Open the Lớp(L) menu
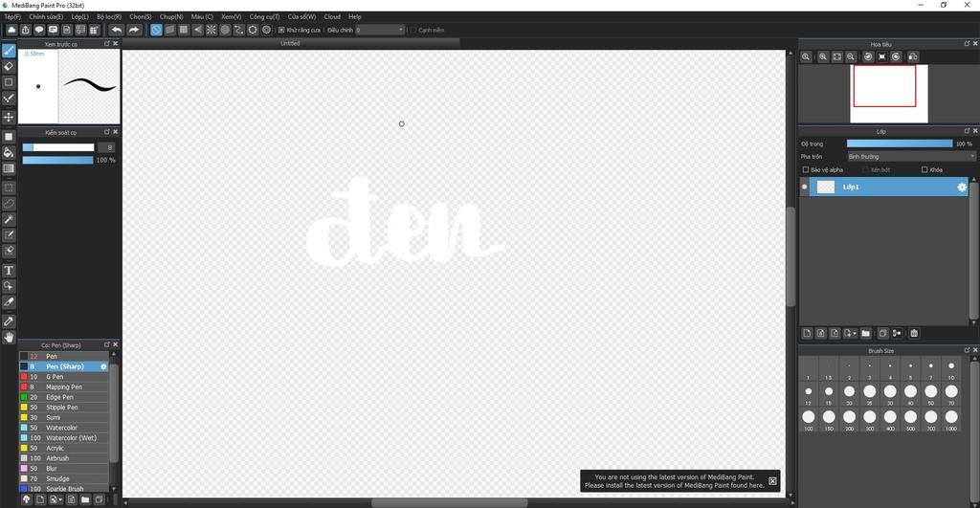The height and width of the screenshot is (508, 980). 79,17
